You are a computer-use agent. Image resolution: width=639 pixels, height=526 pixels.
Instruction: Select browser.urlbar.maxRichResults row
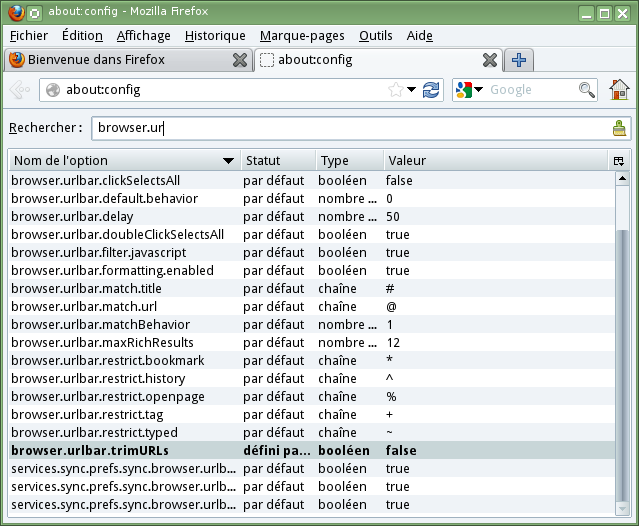click(x=312, y=343)
